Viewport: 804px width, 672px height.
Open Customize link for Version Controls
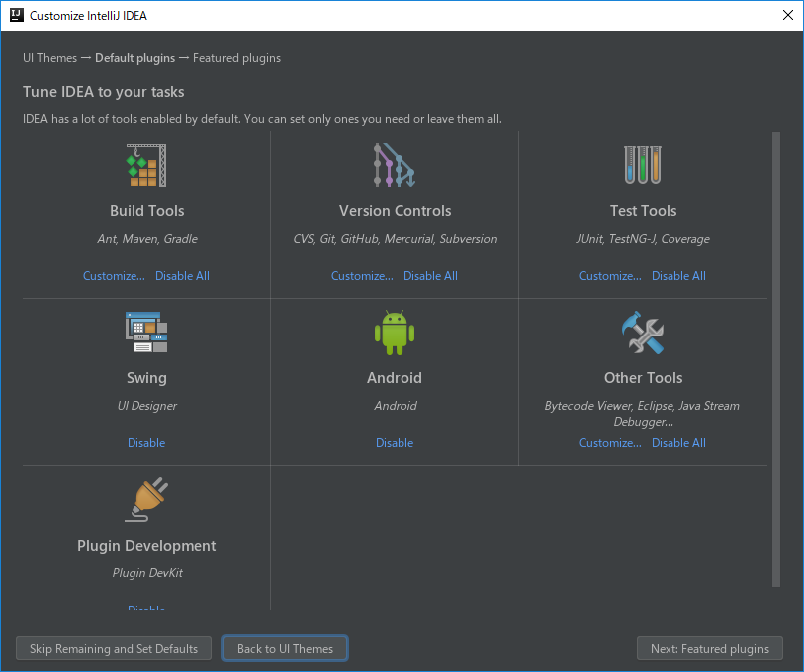[x=362, y=276]
